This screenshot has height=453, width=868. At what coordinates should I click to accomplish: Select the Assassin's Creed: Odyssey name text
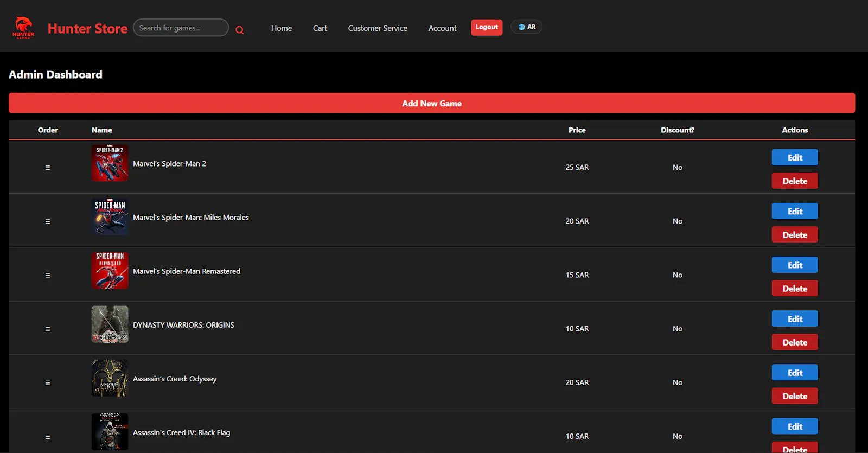pos(175,379)
